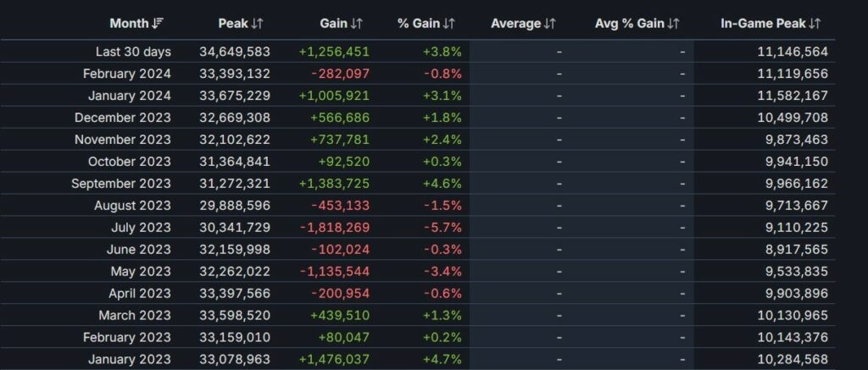Click the -3.4% value for May 2023
Screen dimensions: 868x370
443,272
